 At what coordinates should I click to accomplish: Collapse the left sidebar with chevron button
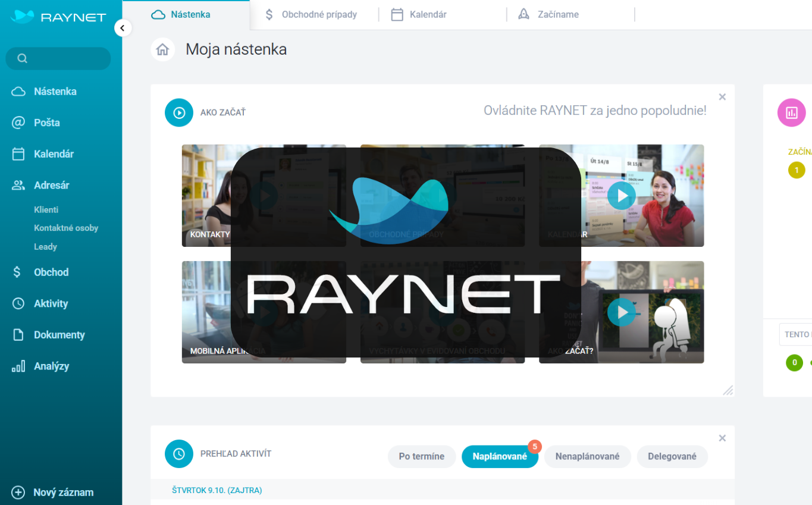[x=123, y=28]
